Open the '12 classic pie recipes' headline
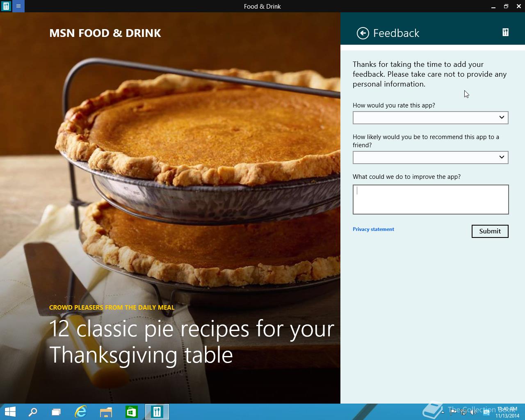The height and width of the screenshot is (420, 525). [x=192, y=342]
